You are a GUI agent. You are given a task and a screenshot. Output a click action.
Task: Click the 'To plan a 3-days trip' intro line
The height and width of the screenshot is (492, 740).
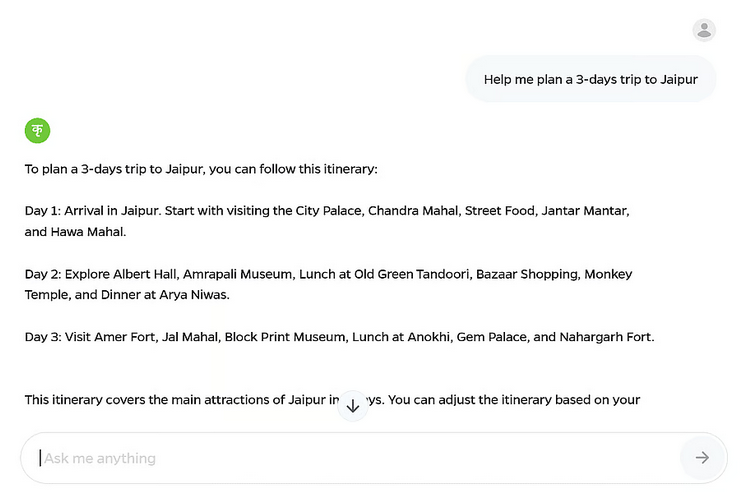click(x=201, y=169)
